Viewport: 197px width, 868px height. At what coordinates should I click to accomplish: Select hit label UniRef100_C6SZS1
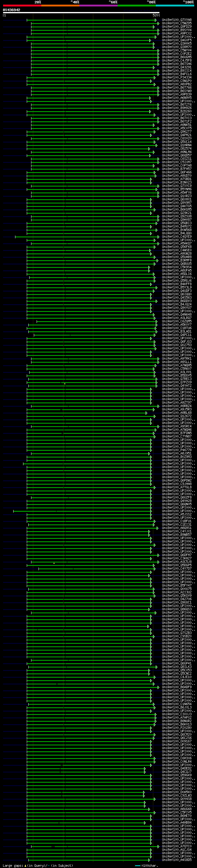tap(177, 159)
